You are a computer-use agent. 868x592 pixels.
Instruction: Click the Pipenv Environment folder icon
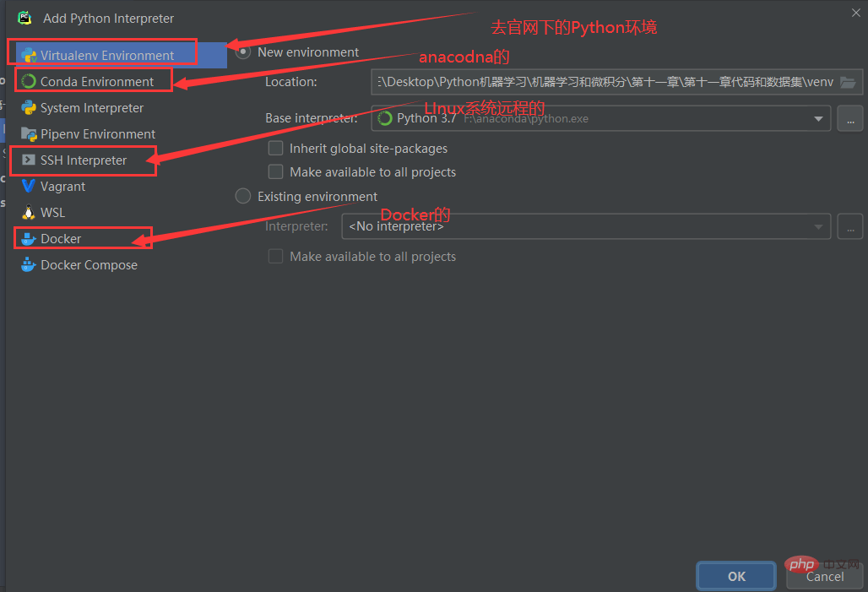[x=29, y=134]
